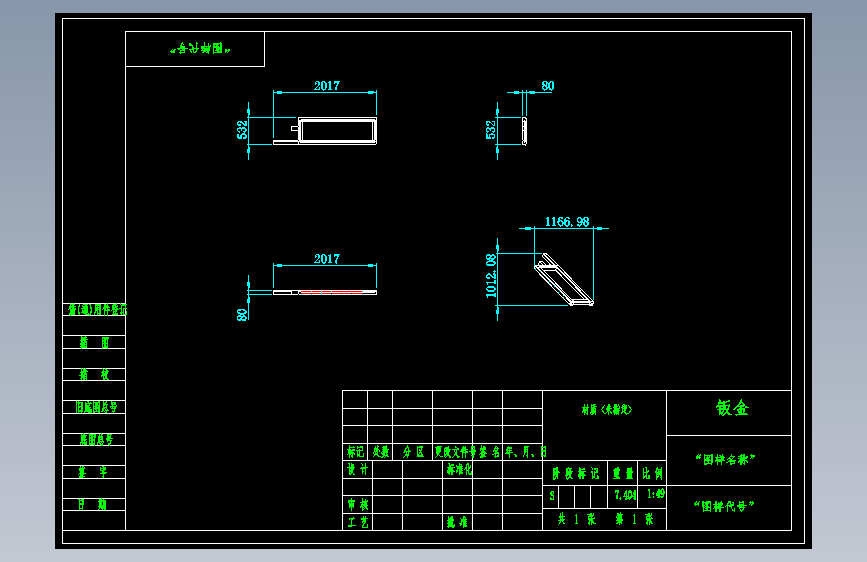Viewport: 867px width, 562px height.
Task: Click the 7.404 weight value
Action: coord(625,495)
